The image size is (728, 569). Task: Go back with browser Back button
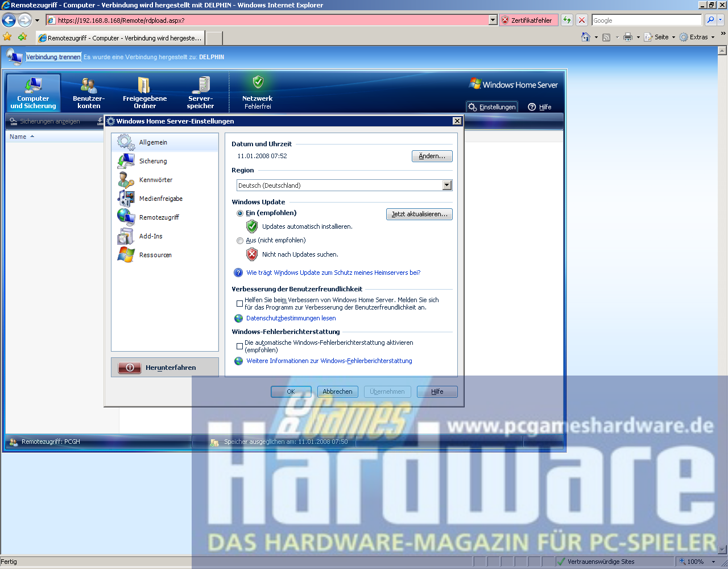[9, 20]
